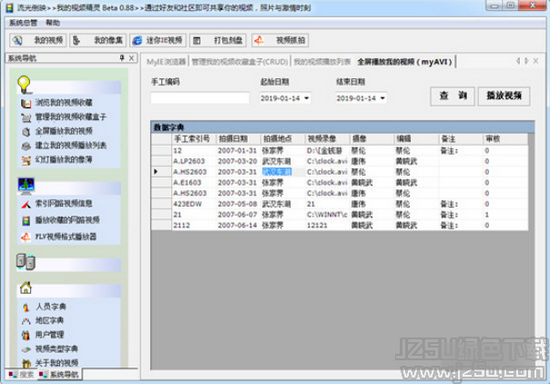Expand the 起始日期 date dropdown

pos(307,98)
